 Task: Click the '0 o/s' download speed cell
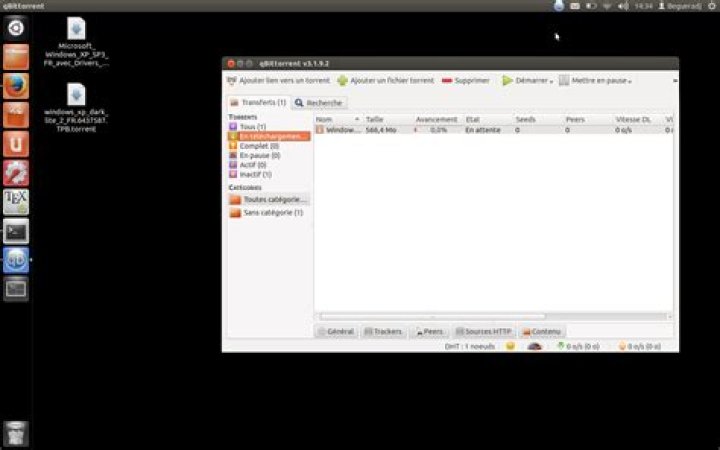pos(624,130)
